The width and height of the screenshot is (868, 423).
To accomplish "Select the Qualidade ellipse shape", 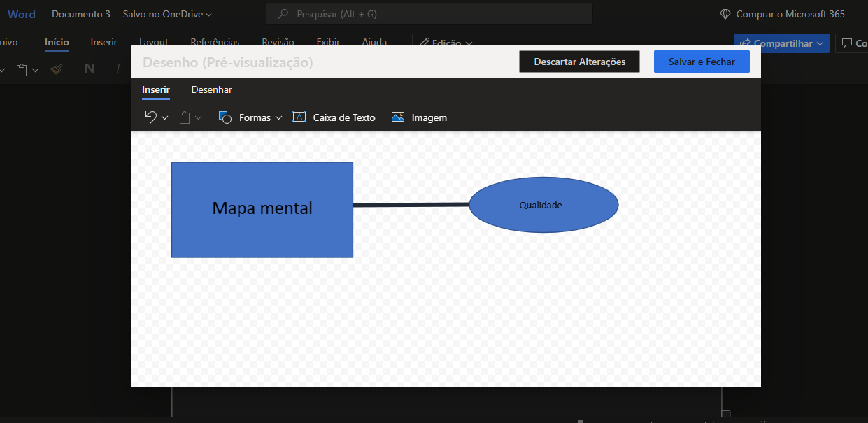I will pos(543,205).
